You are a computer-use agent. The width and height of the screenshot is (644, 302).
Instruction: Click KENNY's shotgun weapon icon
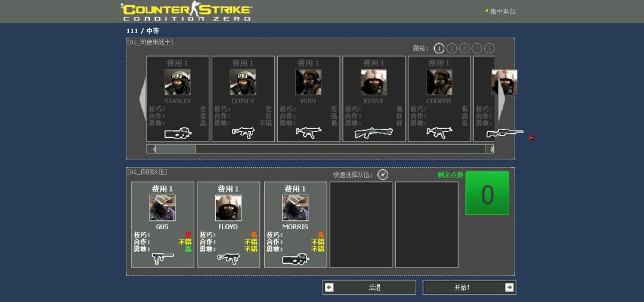(x=374, y=132)
